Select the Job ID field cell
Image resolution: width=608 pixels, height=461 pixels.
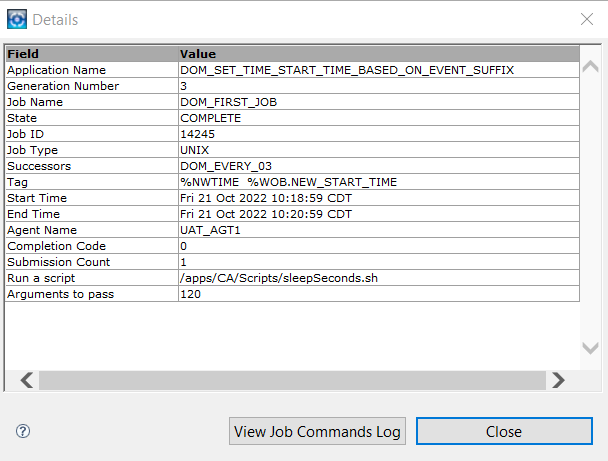click(92, 134)
